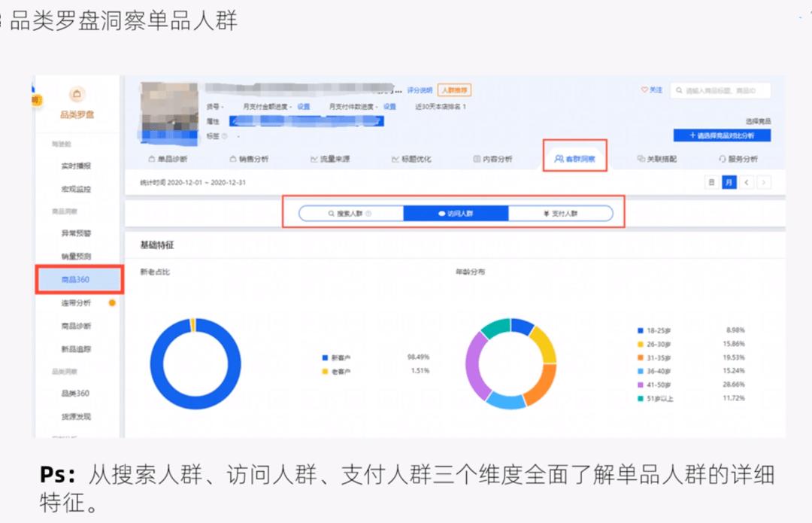Click the product thumbnail image
The width and height of the screenshot is (812, 523).
[x=169, y=109]
